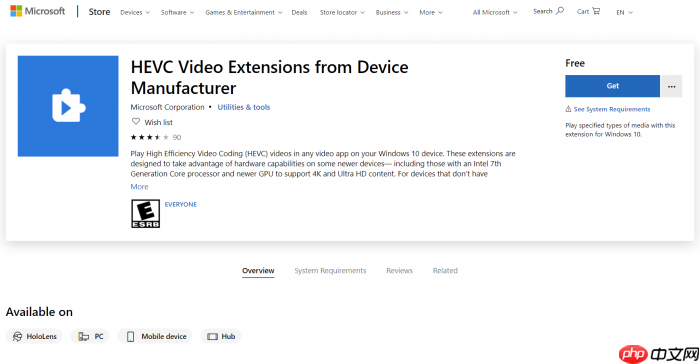This screenshot has width=700, height=364.
Task: Open the shopping Cart icon
Action: coord(596,11)
